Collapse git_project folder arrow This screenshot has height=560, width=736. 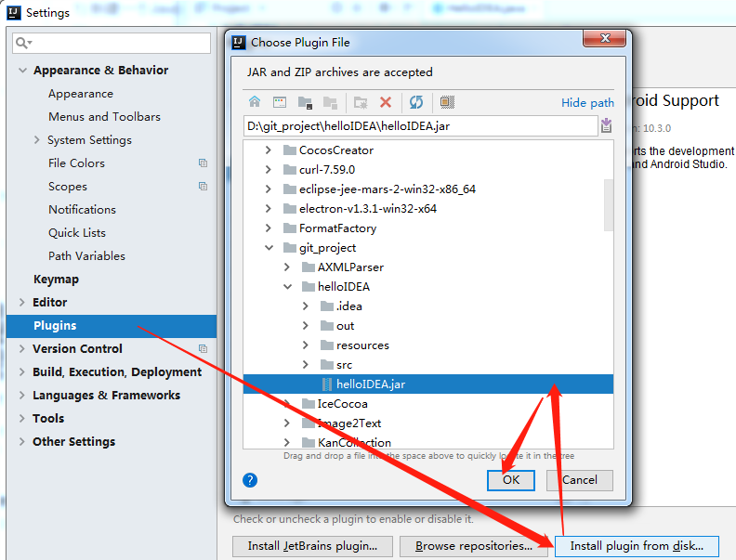(x=269, y=247)
